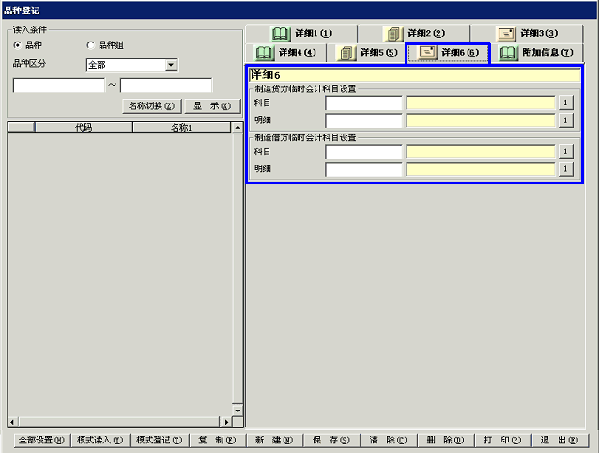Click the 代码 column header

84,127
